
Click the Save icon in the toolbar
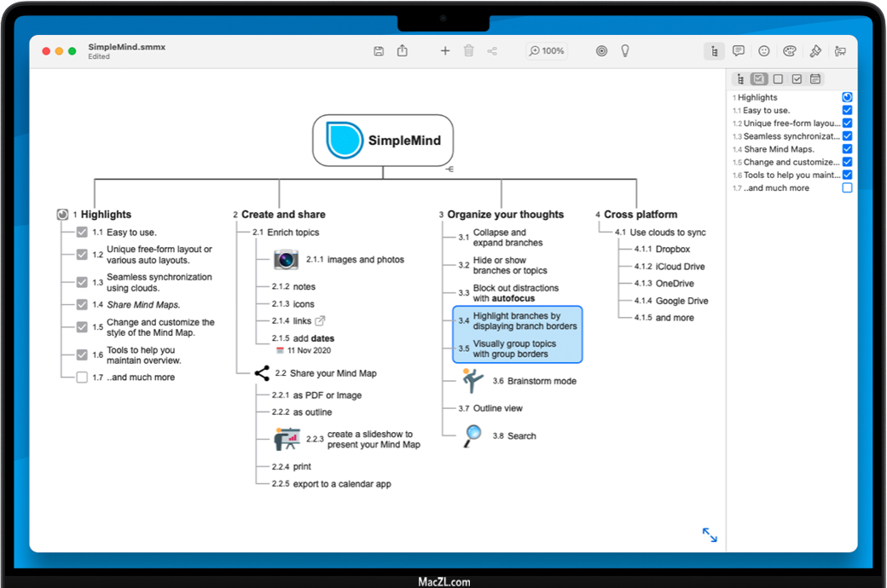pyautogui.click(x=379, y=51)
